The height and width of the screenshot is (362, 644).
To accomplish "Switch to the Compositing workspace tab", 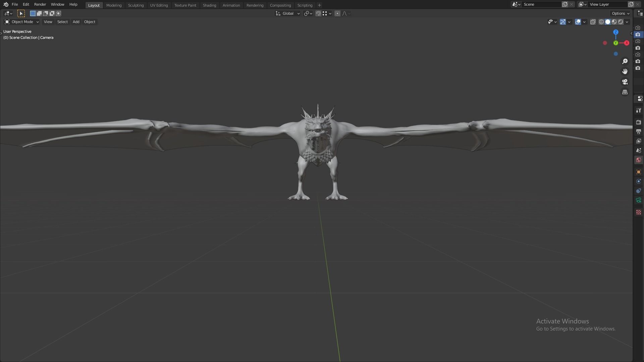I will 280,5.
